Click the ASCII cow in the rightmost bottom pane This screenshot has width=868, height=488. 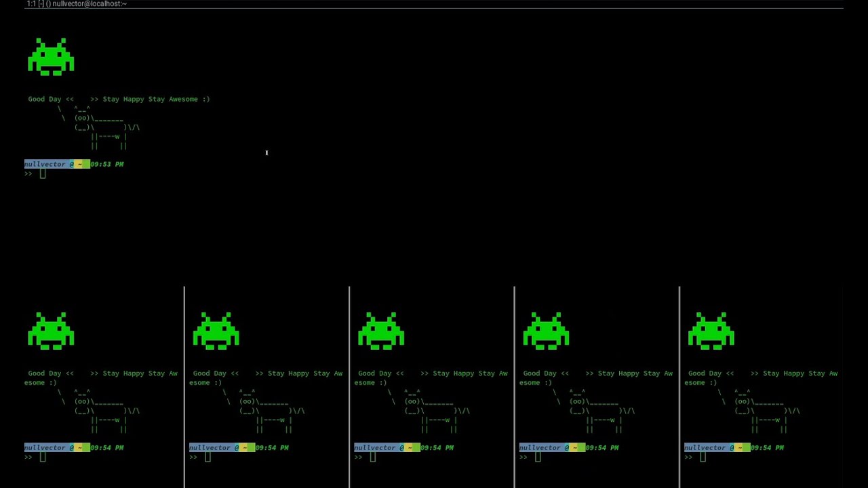(759, 411)
